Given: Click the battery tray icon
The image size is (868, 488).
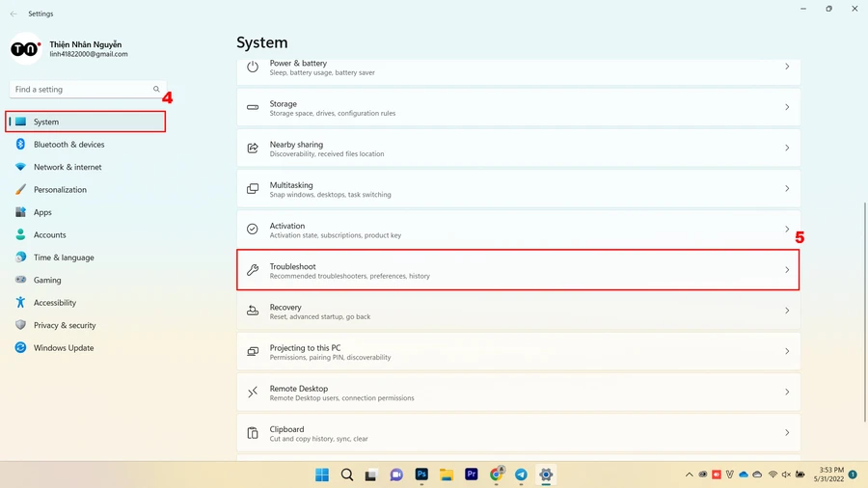Looking at the screenshot, I should click(x=800, y=474).
